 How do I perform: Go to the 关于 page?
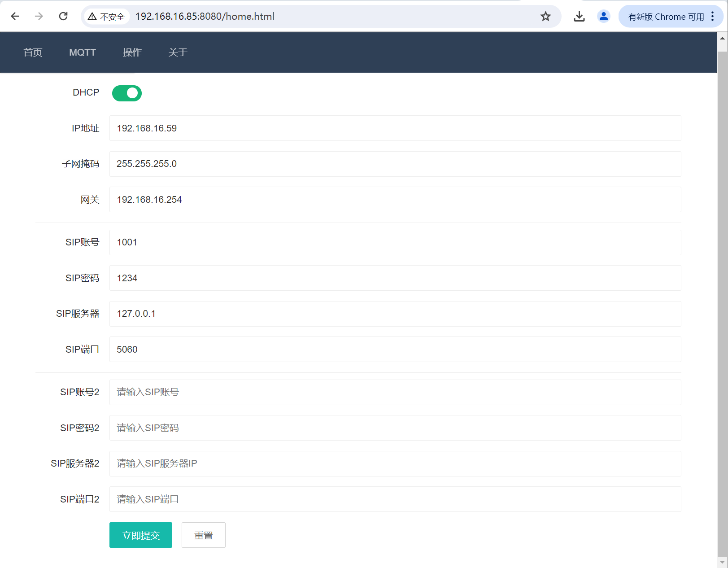tap(178, 52)
